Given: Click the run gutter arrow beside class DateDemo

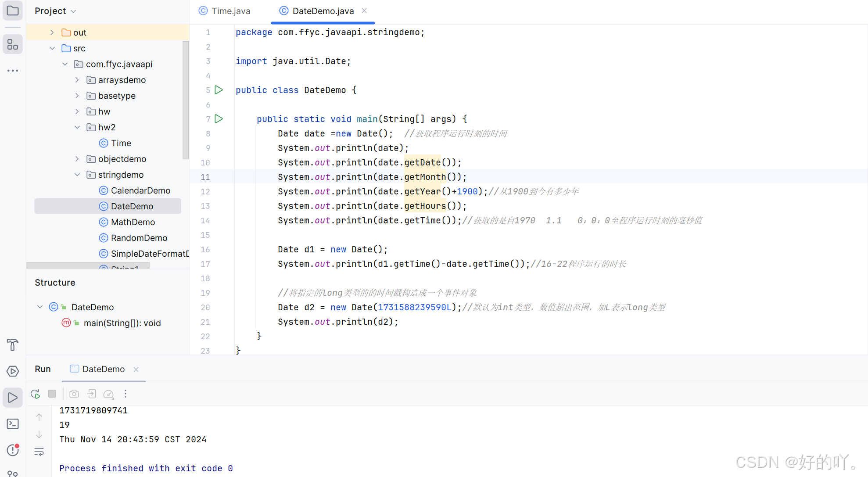Looking at the screenshot, I should coord(219,90).
